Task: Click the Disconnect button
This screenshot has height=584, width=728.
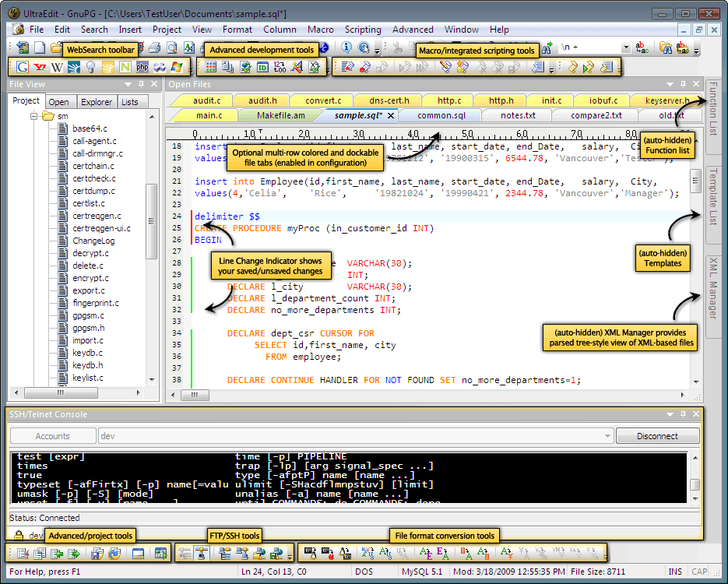Action: point(656,436)
